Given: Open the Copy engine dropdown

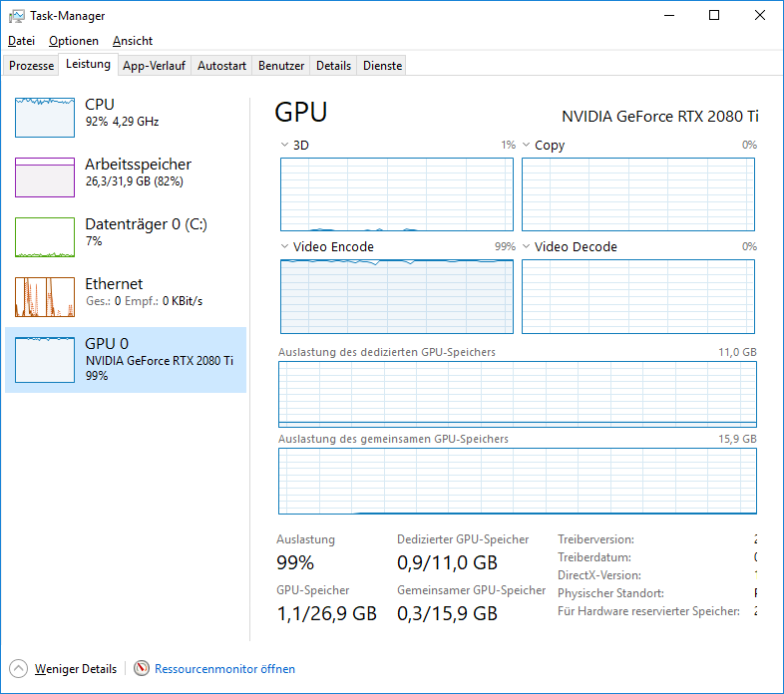Looking at the screenshot, I should [x=527, y=146].
